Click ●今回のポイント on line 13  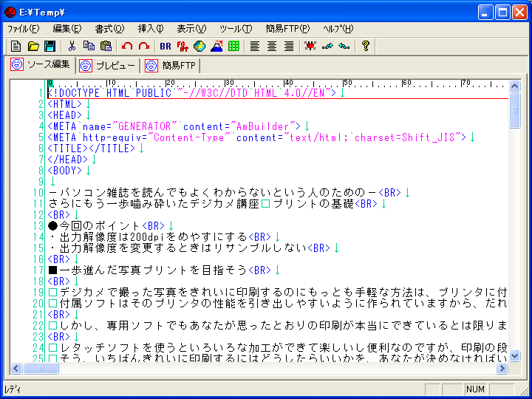point(94,226)
